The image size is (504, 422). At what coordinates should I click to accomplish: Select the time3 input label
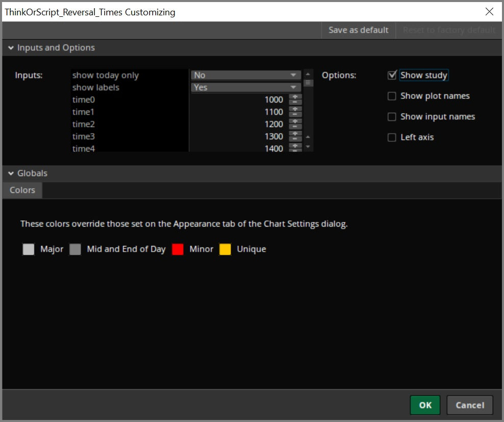point(84,136)
